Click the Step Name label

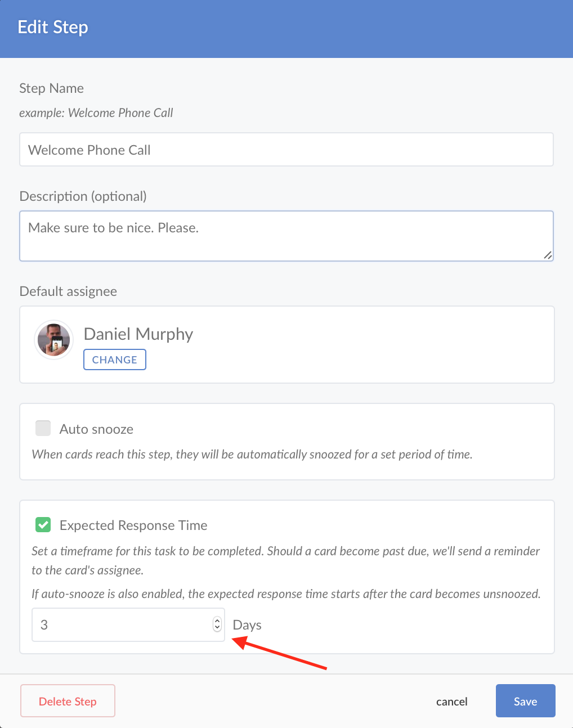(51, 88)
